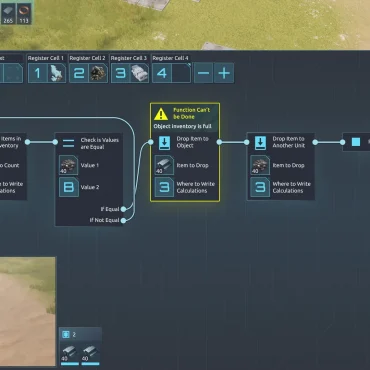Image resolution: width=370 pixels, height=370 pixels.
Task: Click the ore item in Register Cell 2
Action: point(98,73)
